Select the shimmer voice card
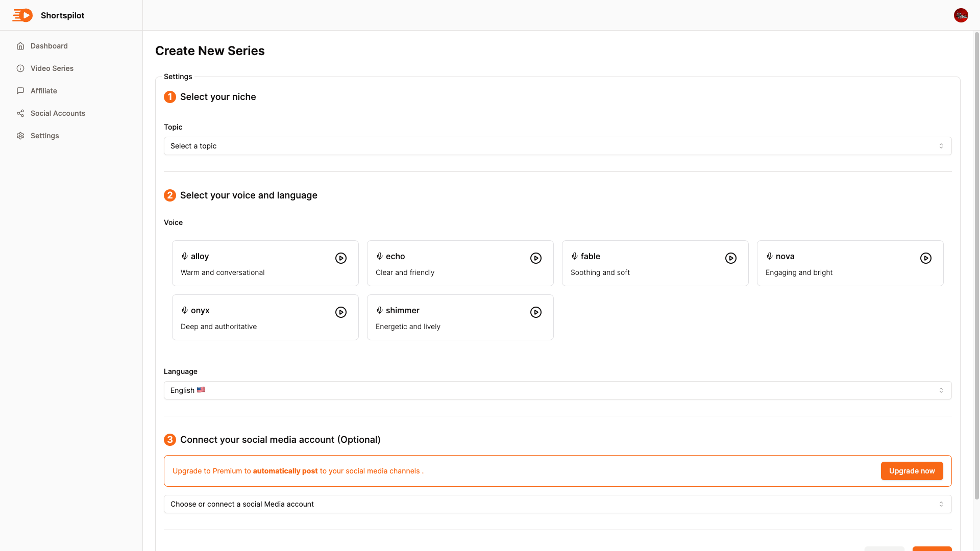Viewport: 980px width, 551px height. pyautogui.click(x=449, y=318)
